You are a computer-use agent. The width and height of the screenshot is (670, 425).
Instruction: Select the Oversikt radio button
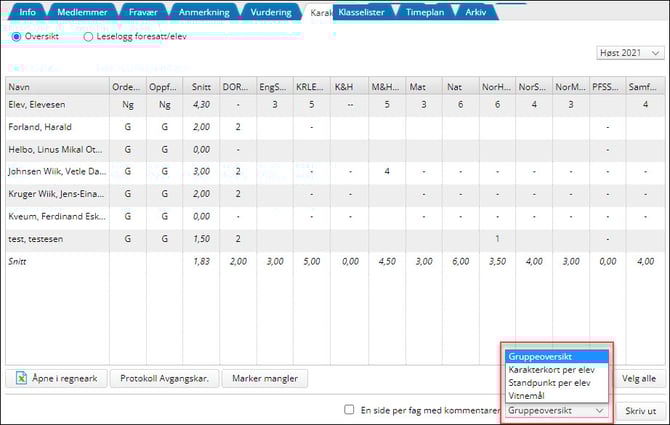click(x=16, y=36)
